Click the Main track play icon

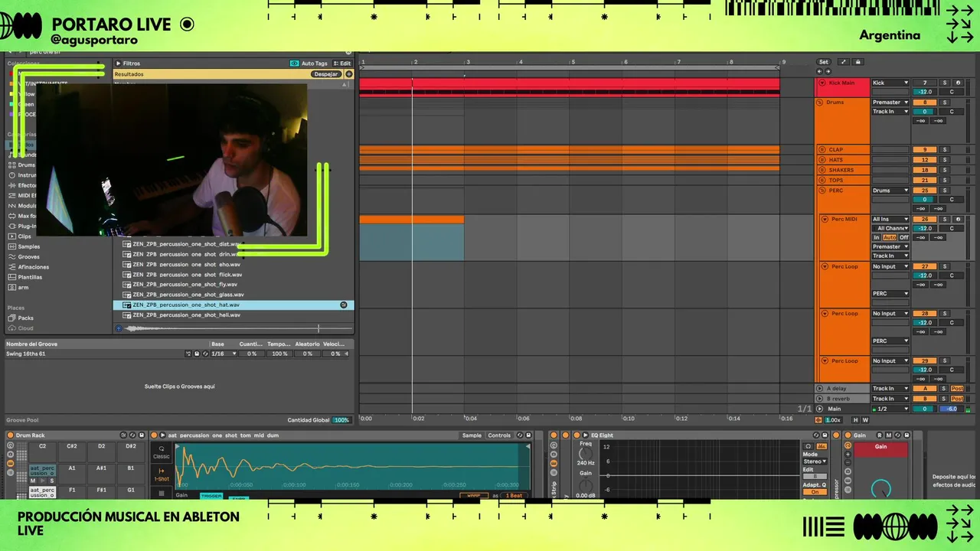[x=820, y=409]
